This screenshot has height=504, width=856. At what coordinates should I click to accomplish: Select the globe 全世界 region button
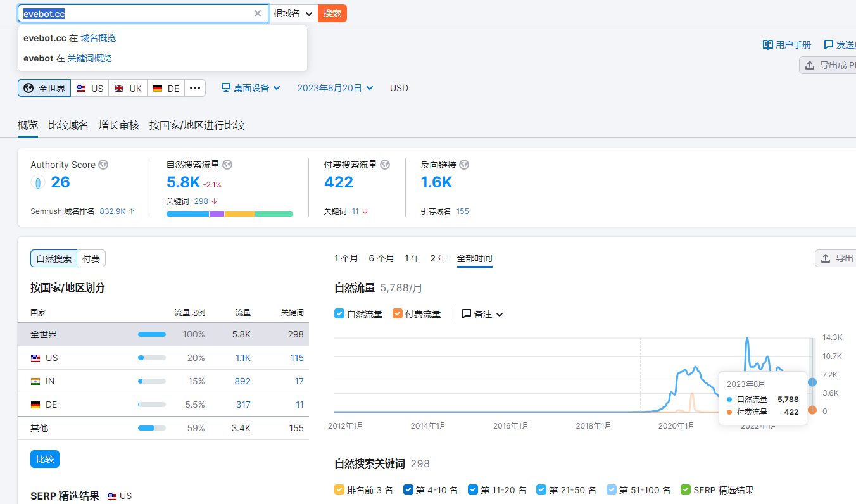[x=44, y=88]
